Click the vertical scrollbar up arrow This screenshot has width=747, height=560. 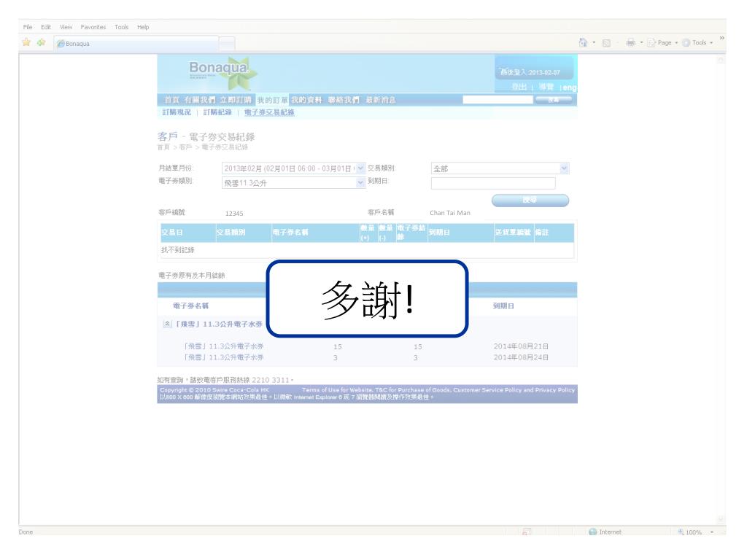pyautogui.click(x=721, y=61)
